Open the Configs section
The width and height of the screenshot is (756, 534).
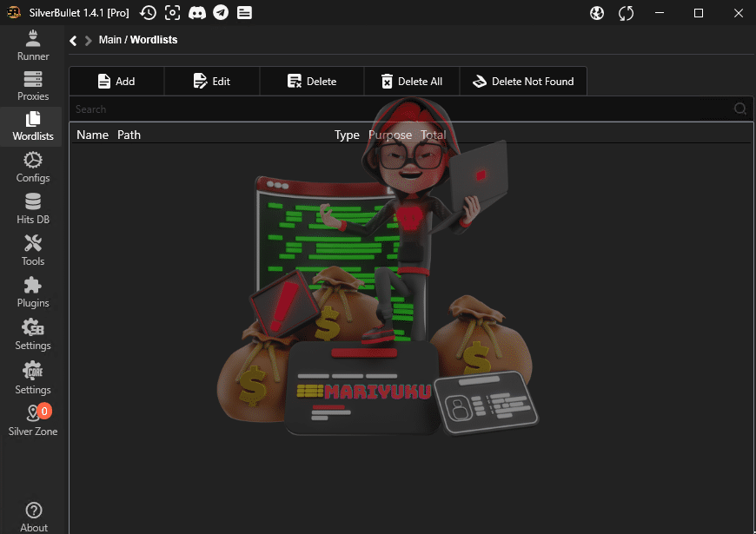click(33, 167)
